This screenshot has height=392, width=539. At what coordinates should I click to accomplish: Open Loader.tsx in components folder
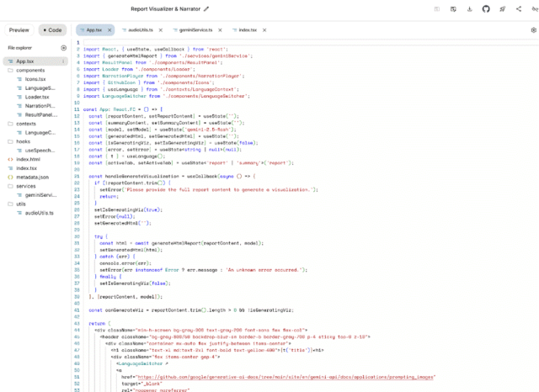pyautogui.click(x=37, y=97)
